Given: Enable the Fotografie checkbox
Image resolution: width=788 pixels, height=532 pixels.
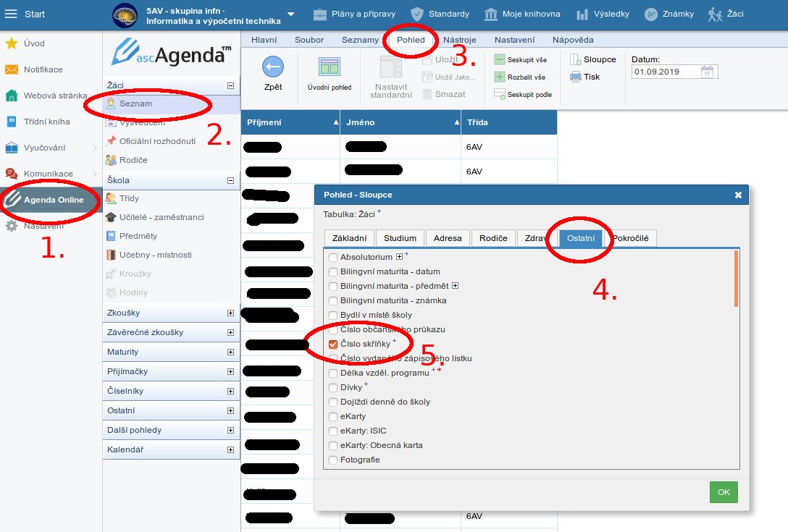Looking at the screenshot, I should 333,460.
